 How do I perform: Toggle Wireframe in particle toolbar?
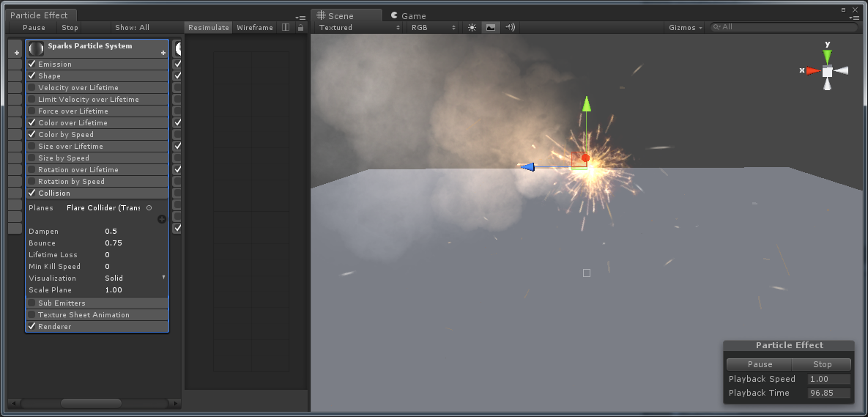click(255, 27)
